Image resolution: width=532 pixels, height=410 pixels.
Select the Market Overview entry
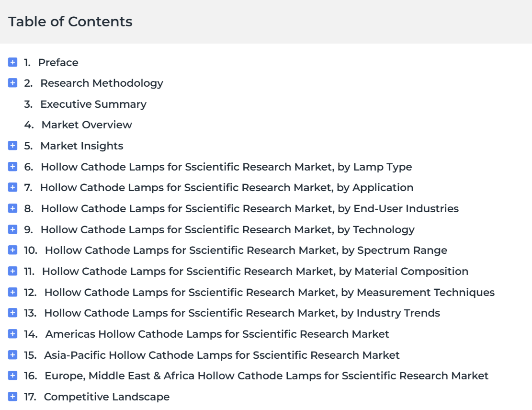87,125
